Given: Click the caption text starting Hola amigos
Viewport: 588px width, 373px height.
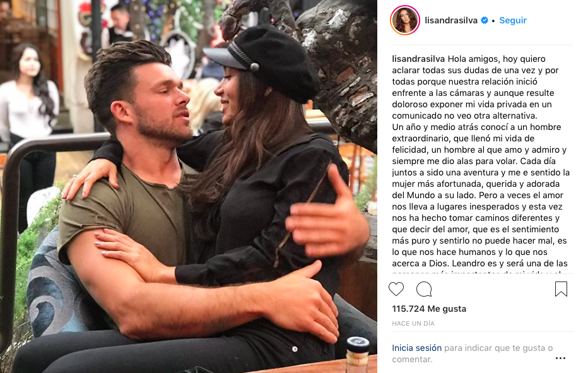Looking at the screenshot, I should 481,162.
